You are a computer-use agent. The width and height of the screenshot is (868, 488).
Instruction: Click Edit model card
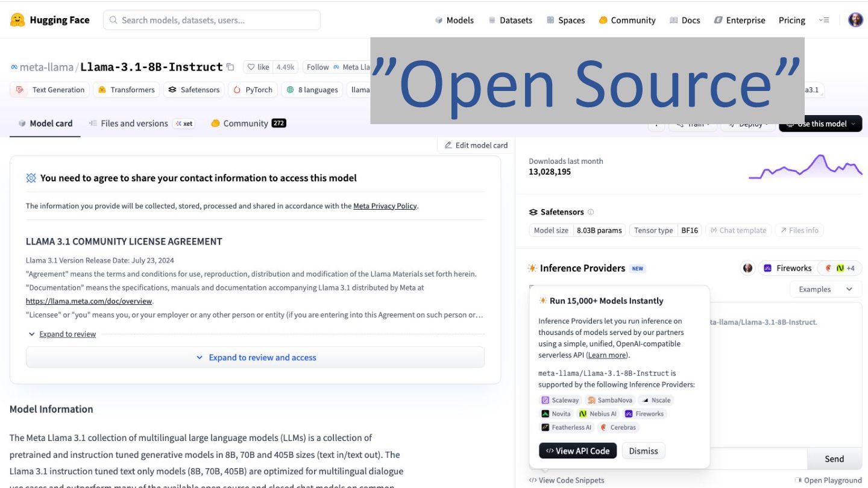point(476,145)
